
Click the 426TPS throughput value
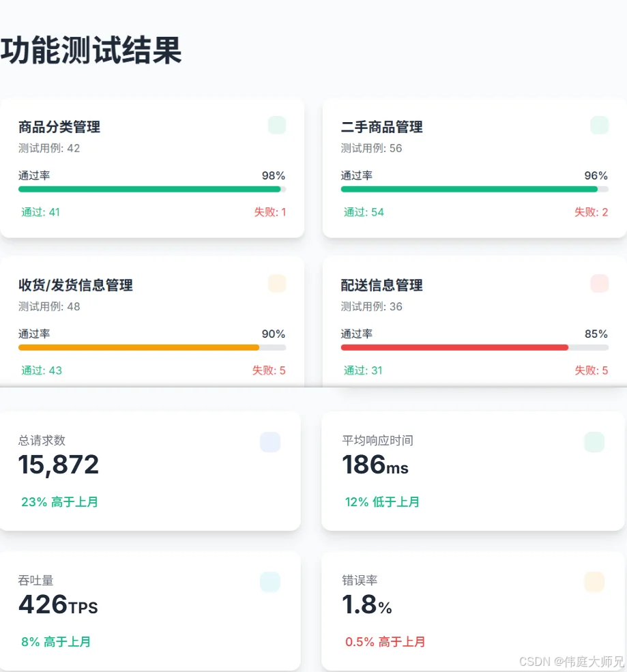tap(58, 604)
